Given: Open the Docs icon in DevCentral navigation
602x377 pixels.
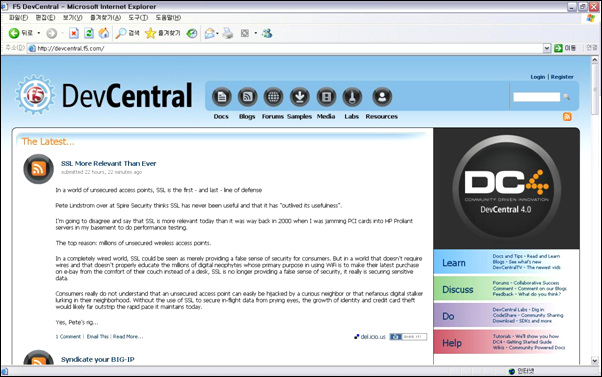Looking at the screenshot, I should [222, 97].
